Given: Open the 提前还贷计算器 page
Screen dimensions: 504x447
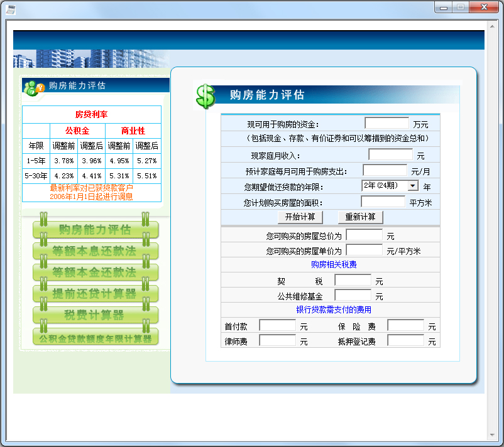Looking at the screenshot, I should click(x=95, y=294).
